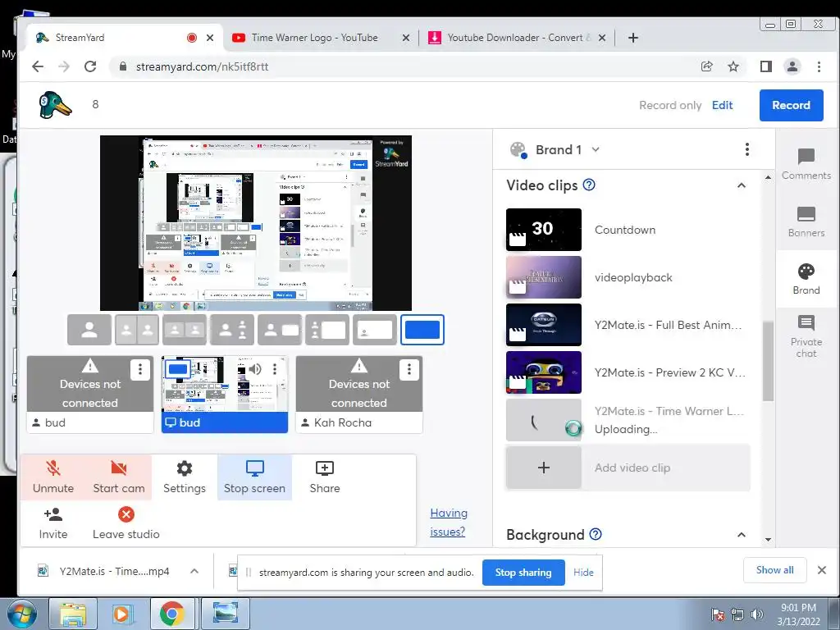The height and width of the screenshot is (630, 840).
Task: Select videoplayback clip thumbnail
Action: click(543, 277)
